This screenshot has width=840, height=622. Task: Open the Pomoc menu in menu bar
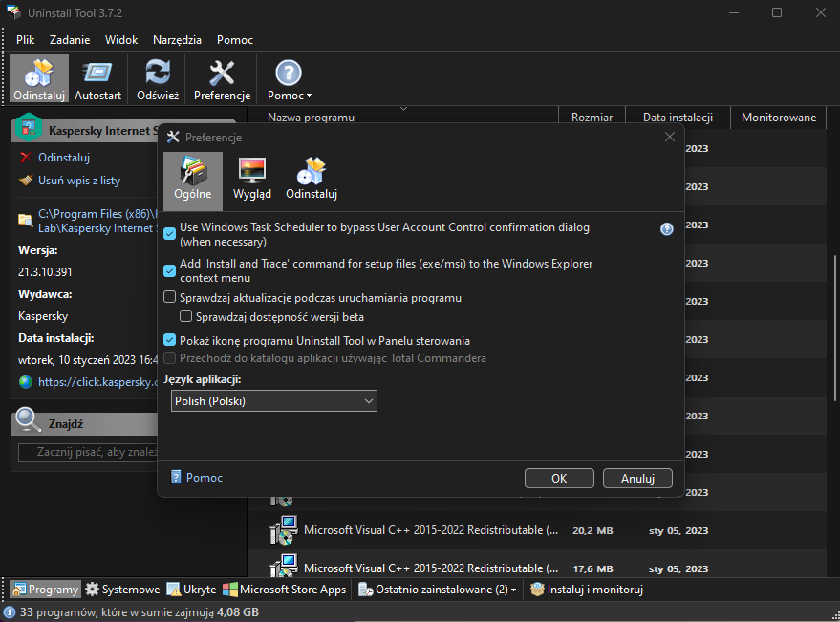coord(235,39)
